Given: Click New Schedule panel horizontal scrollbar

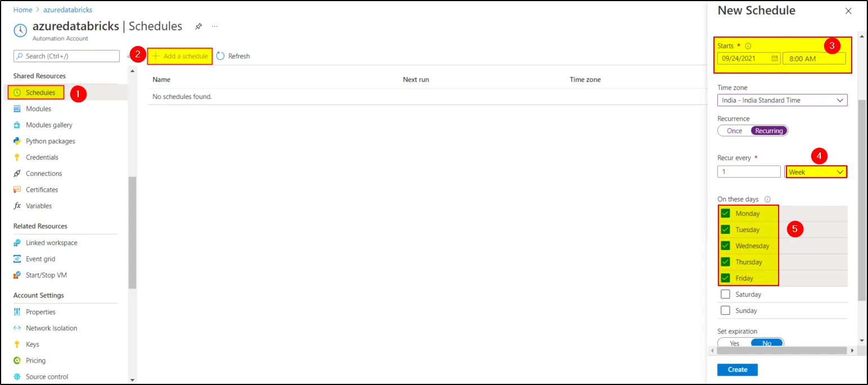Looking at the screenshot, I should point(782,351).
